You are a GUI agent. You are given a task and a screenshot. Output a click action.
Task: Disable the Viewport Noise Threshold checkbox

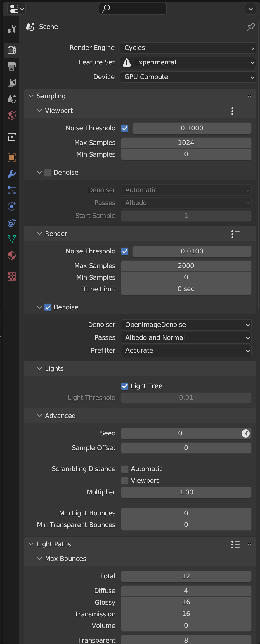[125, 128]
